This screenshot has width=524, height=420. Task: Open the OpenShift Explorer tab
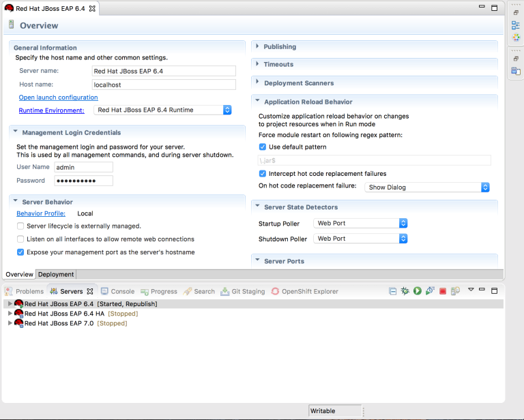tap(305, 291)
